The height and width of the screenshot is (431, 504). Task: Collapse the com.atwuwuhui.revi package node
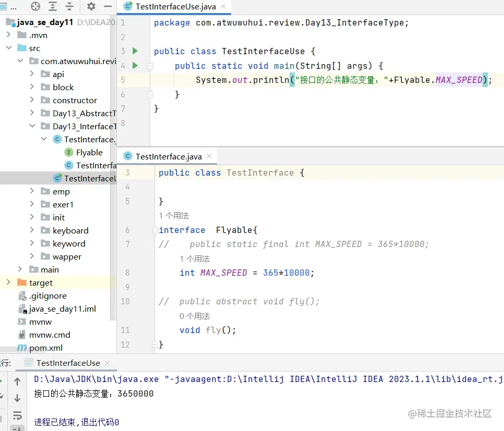pyautogui.click(x=20, y=60)
